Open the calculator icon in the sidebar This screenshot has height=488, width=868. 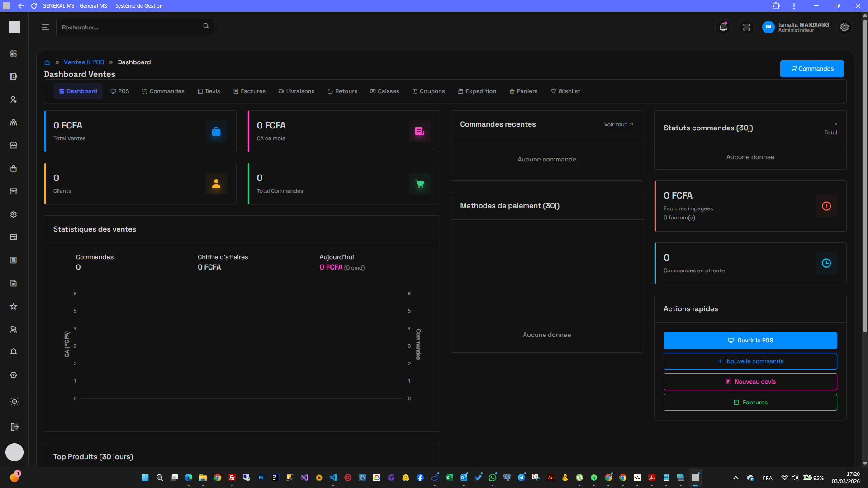click(x=14, y=260)
